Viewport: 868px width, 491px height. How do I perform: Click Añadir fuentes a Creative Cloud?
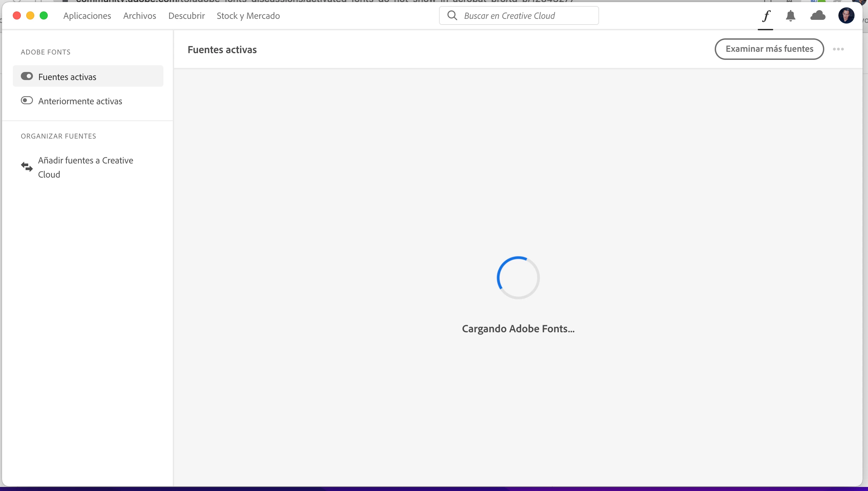pyautogui.click(x=86, y=167)
